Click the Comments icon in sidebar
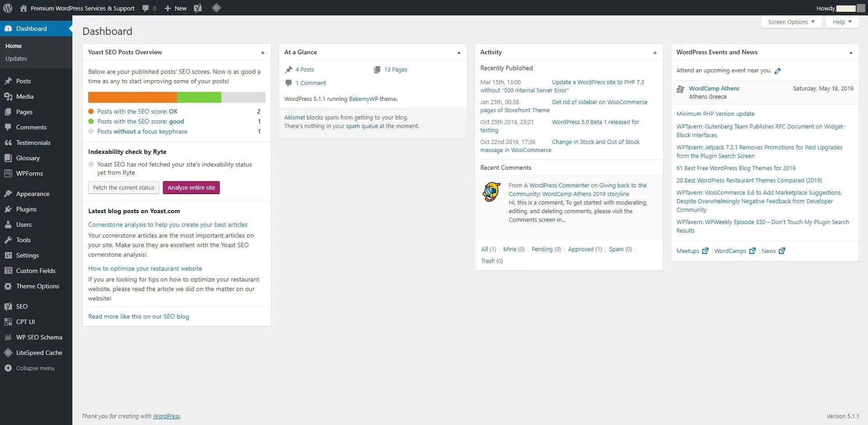This screenshot has height=425, width=868. coord(8,127)
